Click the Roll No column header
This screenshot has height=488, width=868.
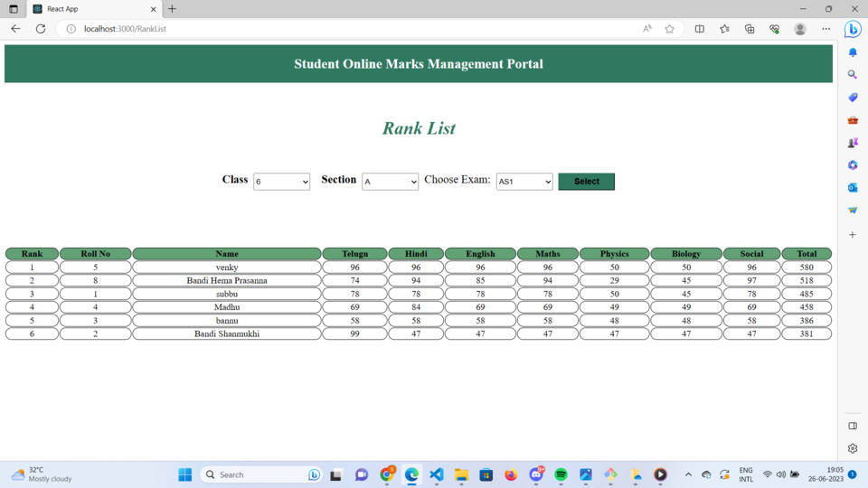[95, 254]
